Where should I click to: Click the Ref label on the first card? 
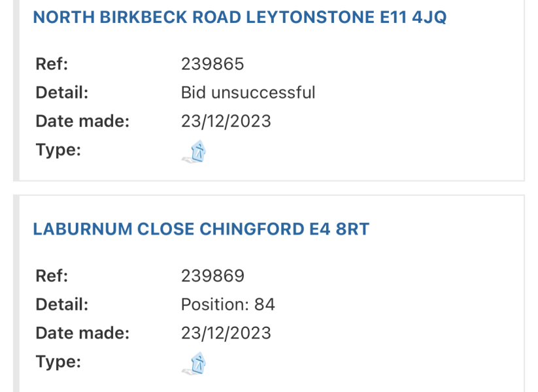tap(48, 63)
